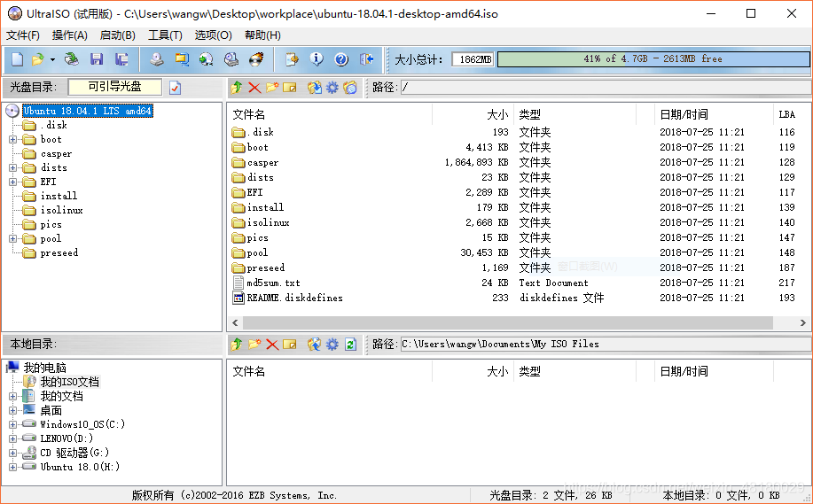This screenshot has height=504, width=813.
Task: Click view mode icon in disc toolbar
Action: (350, 88)
